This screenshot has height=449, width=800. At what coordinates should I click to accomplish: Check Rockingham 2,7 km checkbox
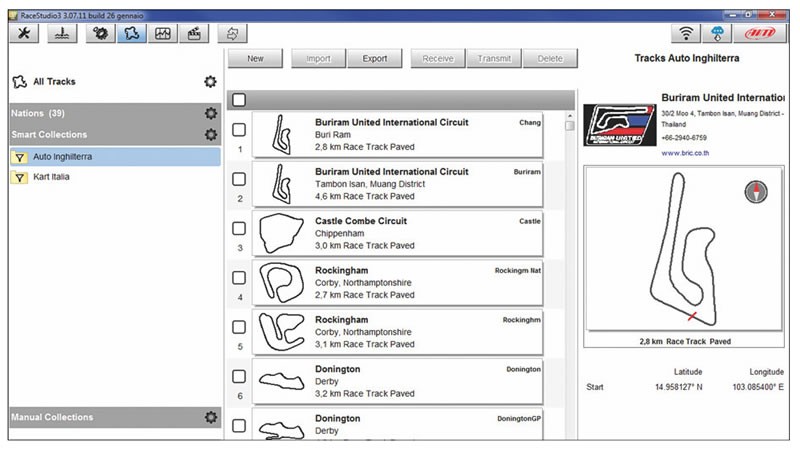pyautogui.click(x=239, y=278)
